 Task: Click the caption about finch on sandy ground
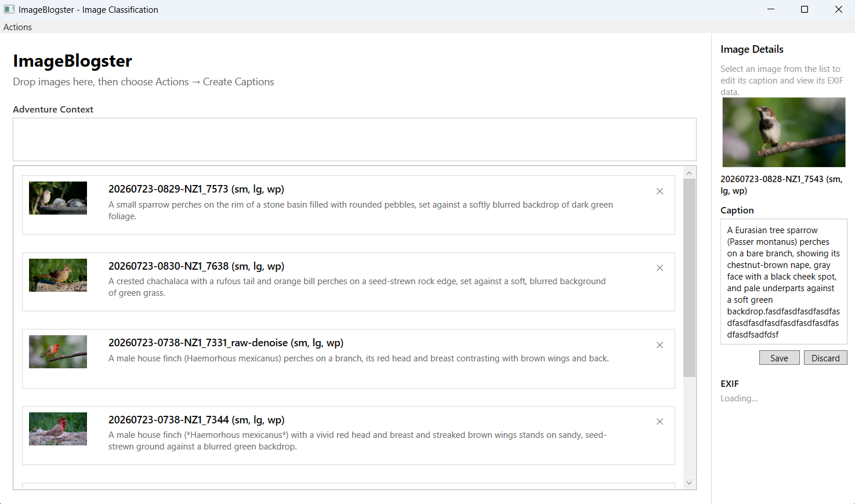click(357, 441)
